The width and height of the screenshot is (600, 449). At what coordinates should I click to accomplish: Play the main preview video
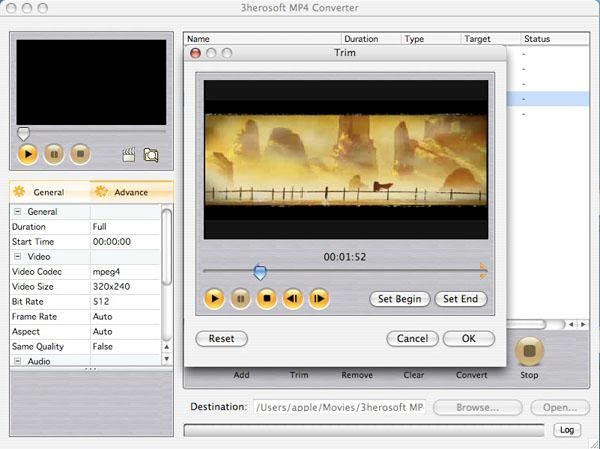pyautogui.click(x=28, y=154)
